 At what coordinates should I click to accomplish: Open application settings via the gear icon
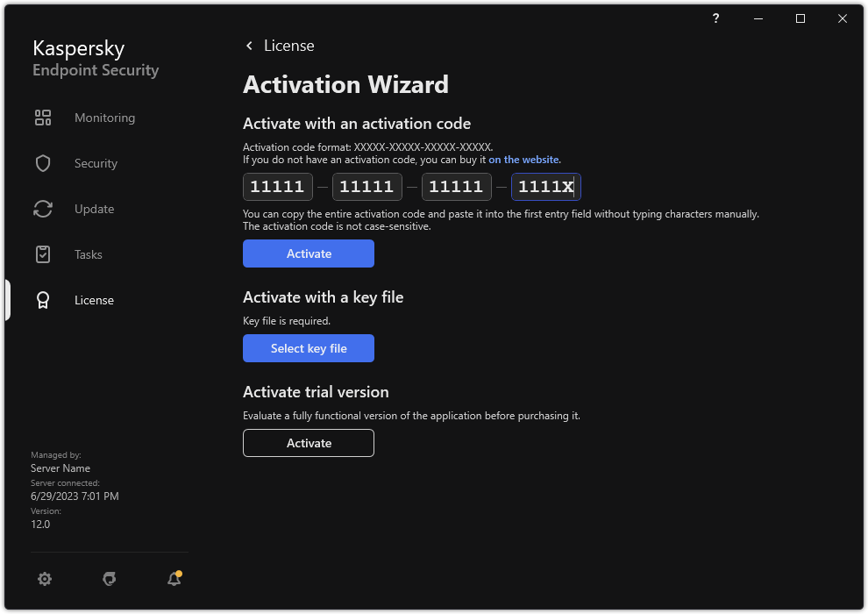pyautogui.click(x=45, y=579)
